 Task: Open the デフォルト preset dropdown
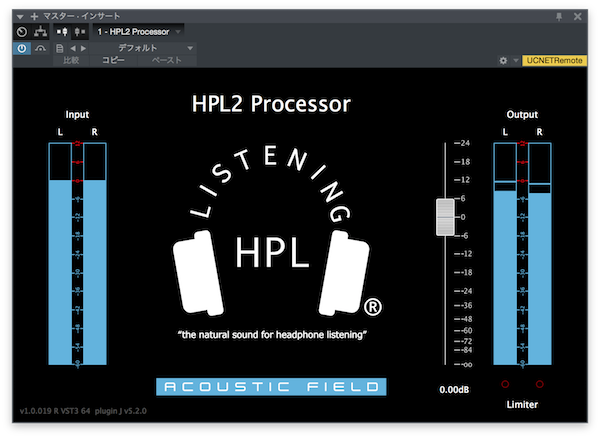click(x=143, y=48)
